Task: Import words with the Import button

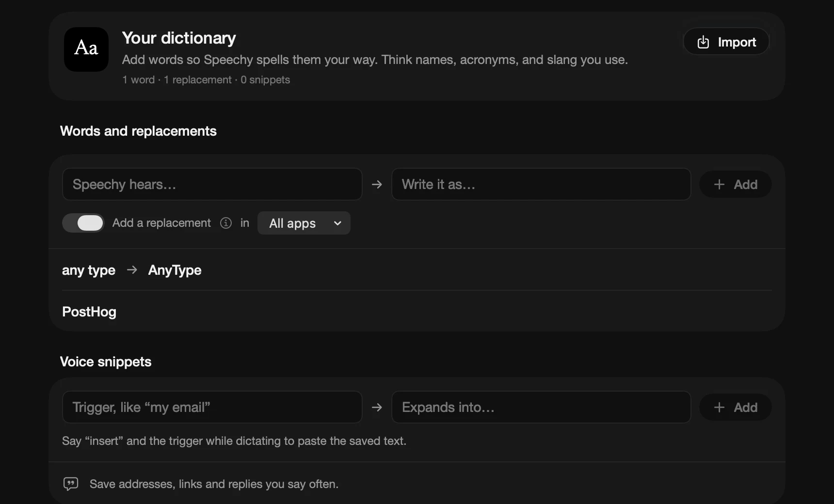Action: (x=726, y=42)
